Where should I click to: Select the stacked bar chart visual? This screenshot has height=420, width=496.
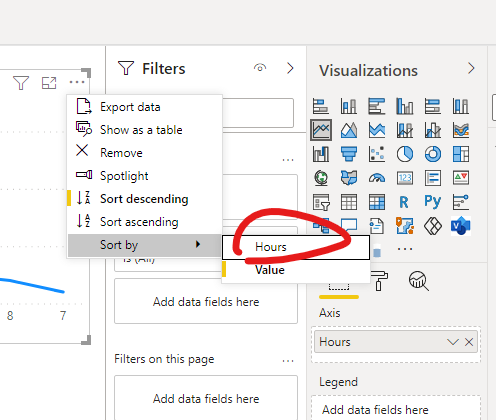pos(321,106)
